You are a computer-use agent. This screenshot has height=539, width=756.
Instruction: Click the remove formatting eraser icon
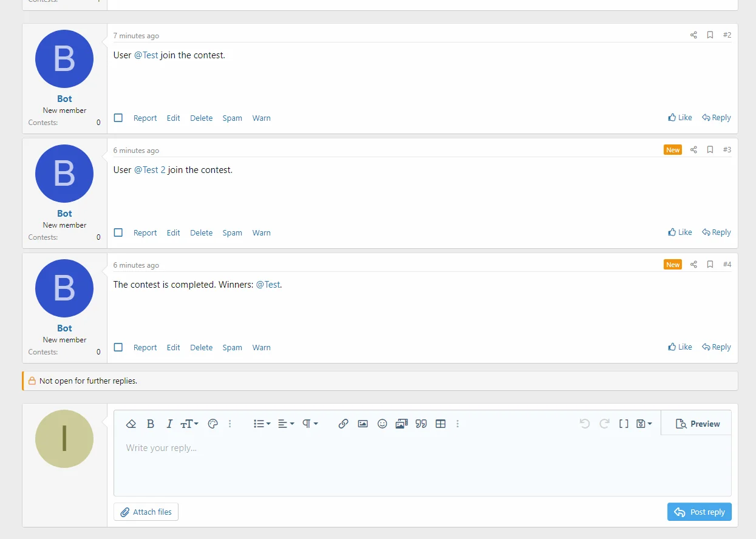(x=131, y=424)
